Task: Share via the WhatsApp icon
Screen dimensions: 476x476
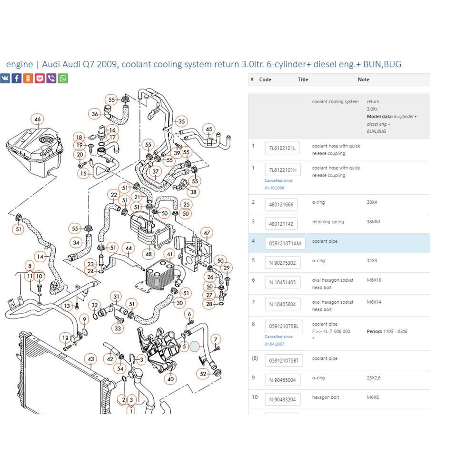Action: (x=63, y=79)
